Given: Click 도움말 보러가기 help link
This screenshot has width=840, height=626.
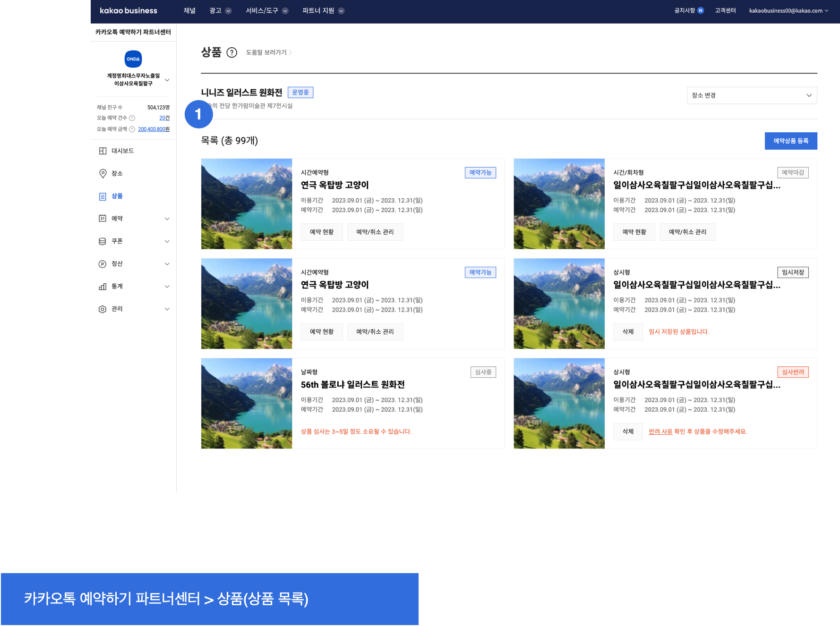Looking at the screenshot, I should 268,52.
